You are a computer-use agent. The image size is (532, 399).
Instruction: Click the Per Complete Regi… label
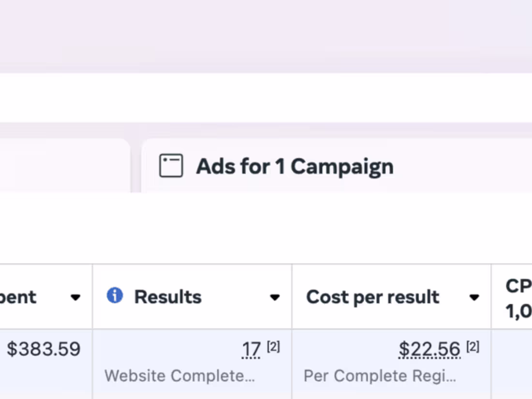(x=379, y=375)
